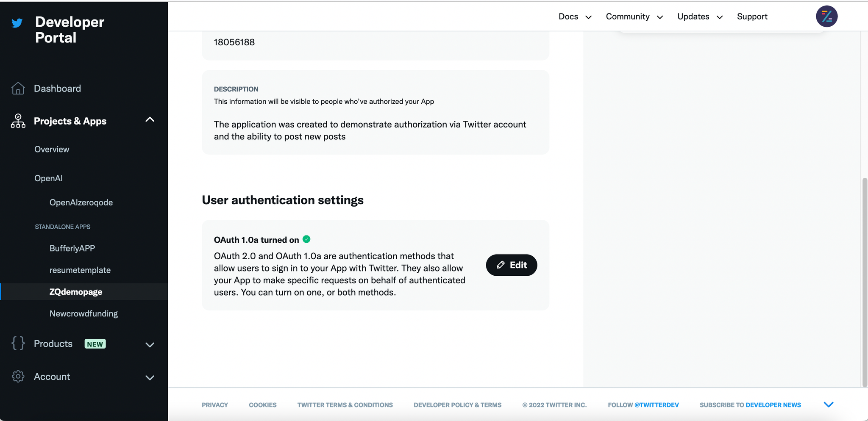Open the Support page
Screen dimensions: 868x421
[x=752, y=17]
